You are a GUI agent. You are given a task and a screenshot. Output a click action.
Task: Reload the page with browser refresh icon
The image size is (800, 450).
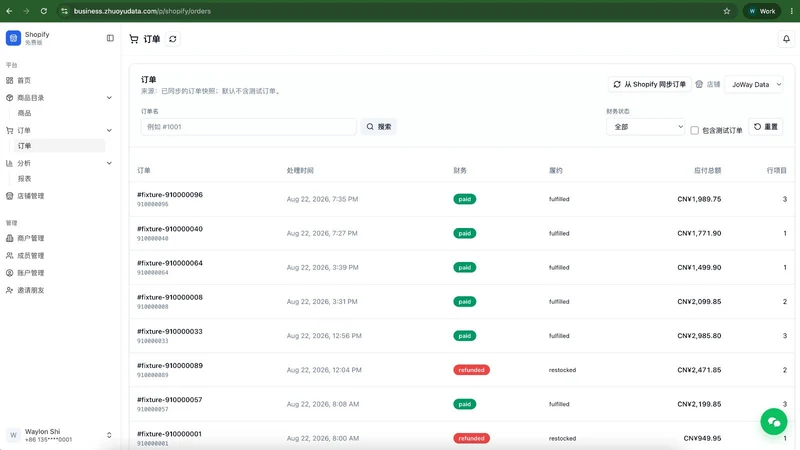point(43,11)
